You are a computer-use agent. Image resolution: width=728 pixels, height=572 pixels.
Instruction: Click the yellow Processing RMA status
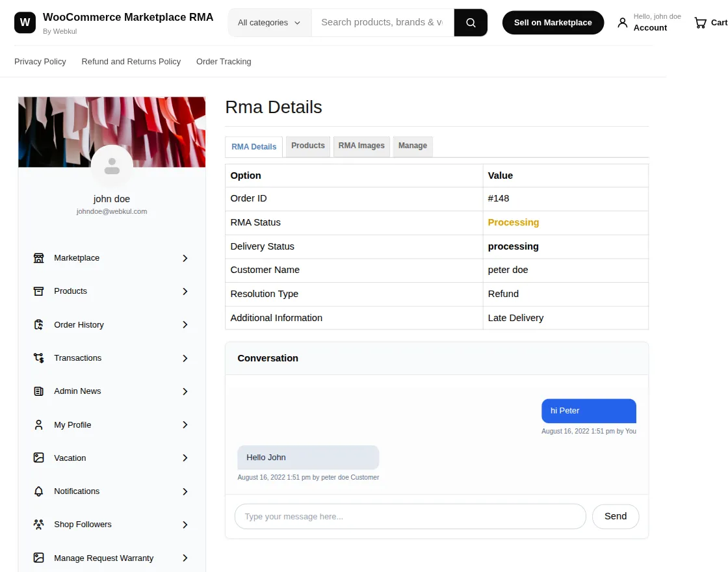pyautogui.click(x=513, y=222)
